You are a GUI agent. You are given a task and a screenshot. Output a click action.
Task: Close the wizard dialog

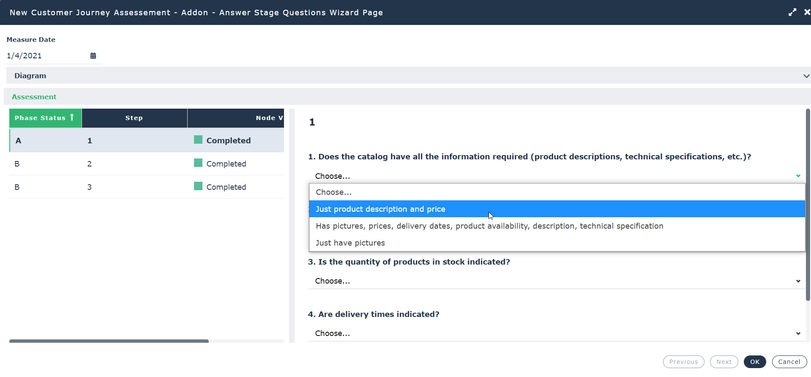pos(807,12)
